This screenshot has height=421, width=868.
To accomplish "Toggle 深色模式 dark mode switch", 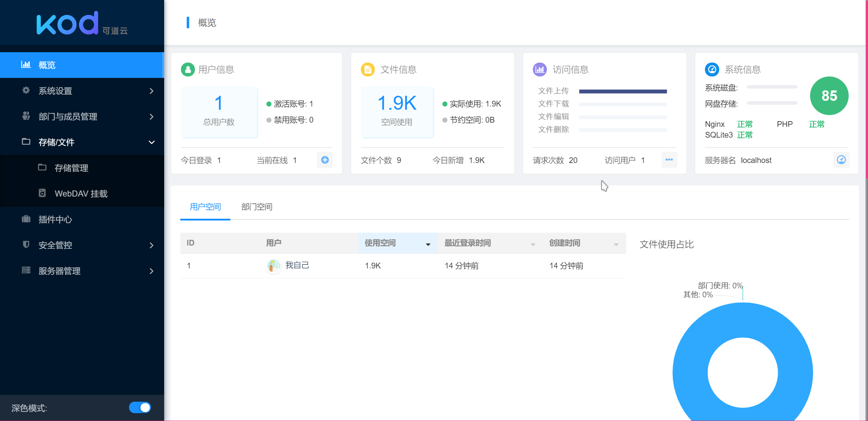I will [139, 407].
